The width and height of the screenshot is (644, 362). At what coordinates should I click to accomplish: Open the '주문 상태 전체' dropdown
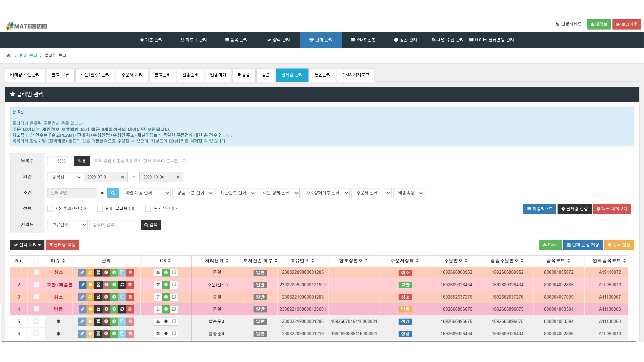(279, 193)
